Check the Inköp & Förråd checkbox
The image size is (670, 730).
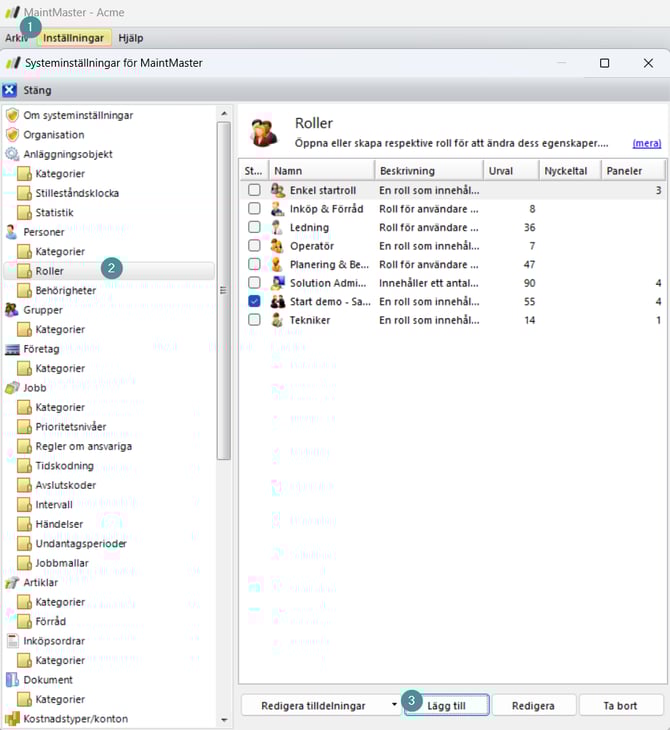[254, 208]
